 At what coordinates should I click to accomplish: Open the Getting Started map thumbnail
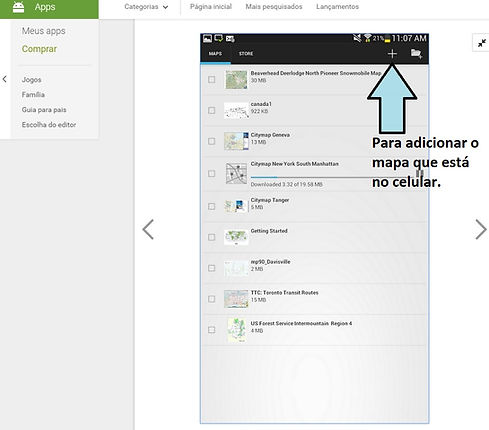(x=236, y=237)
